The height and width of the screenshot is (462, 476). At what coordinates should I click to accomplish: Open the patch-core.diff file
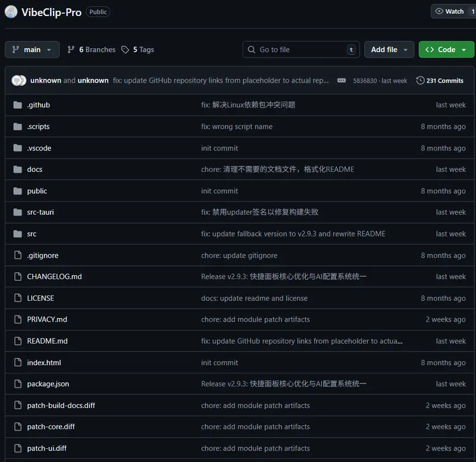pos(51,427)
